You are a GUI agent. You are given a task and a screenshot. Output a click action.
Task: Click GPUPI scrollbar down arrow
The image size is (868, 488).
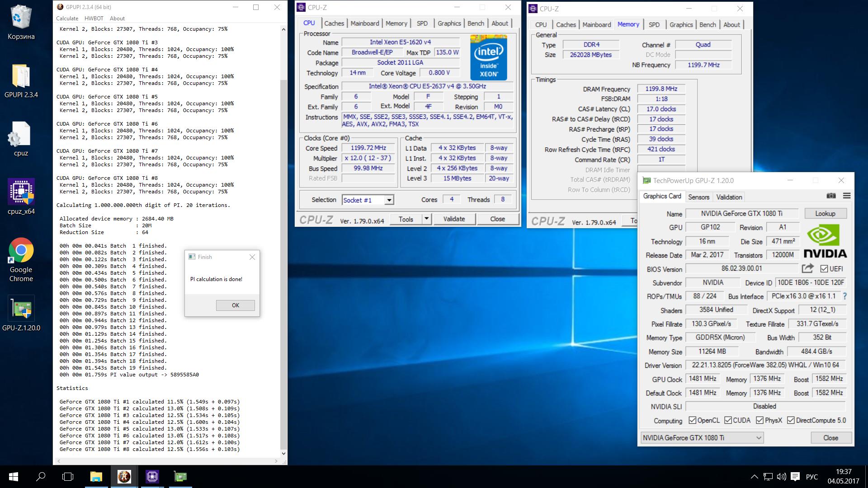pyautogui.click(x=283, y=454)
